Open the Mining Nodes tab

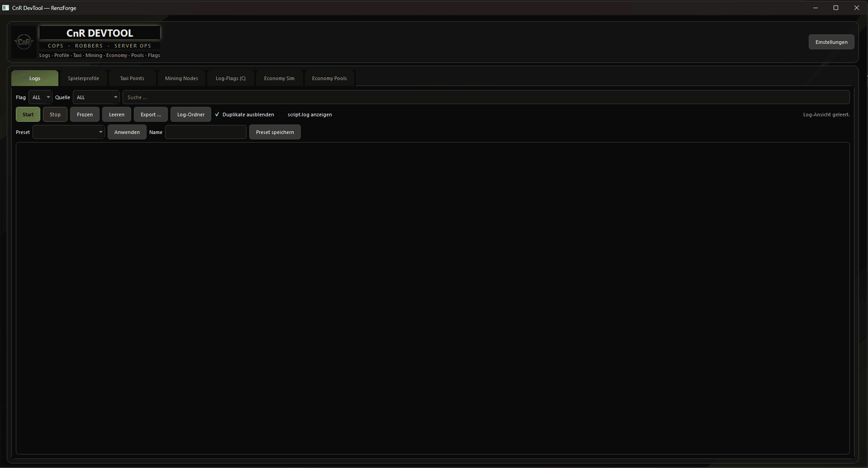point(181,78)
